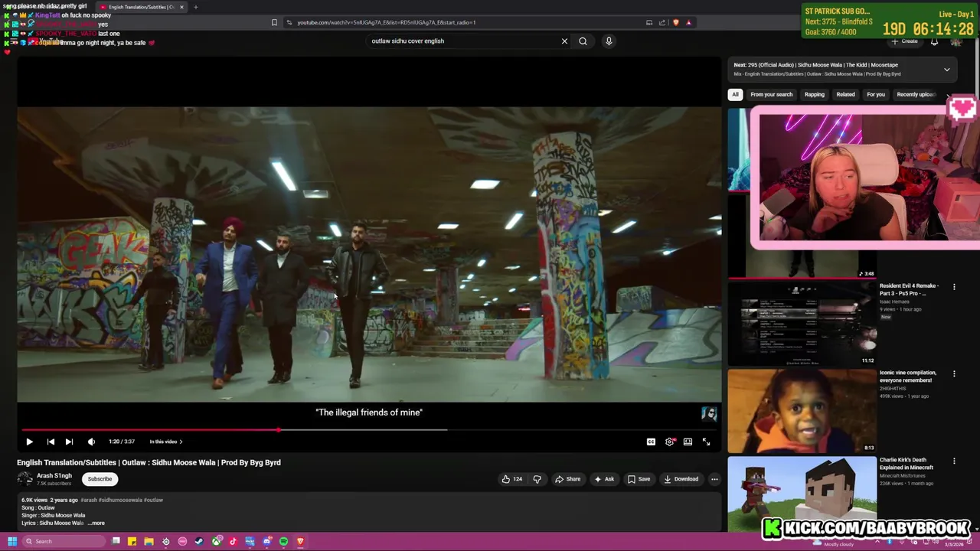Expand the description with '...more'
The width and height of the screenshot is (980, 551).
tap(96, 523)
